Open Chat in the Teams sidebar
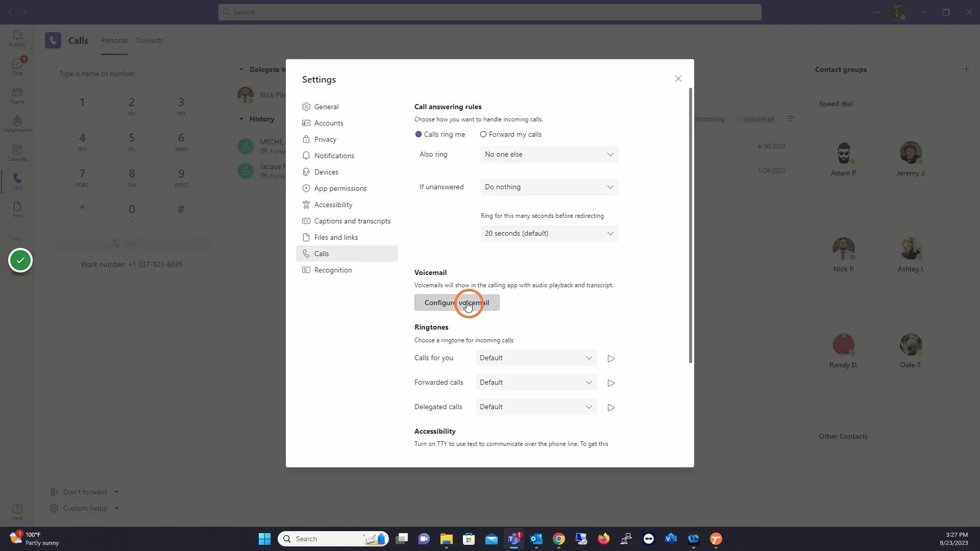This screenshot has width=980, height=551. pyautogui.click(x=17, y=67)
